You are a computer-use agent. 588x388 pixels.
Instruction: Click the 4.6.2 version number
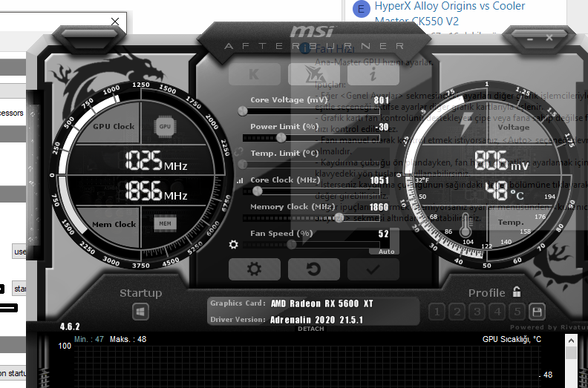70,326
